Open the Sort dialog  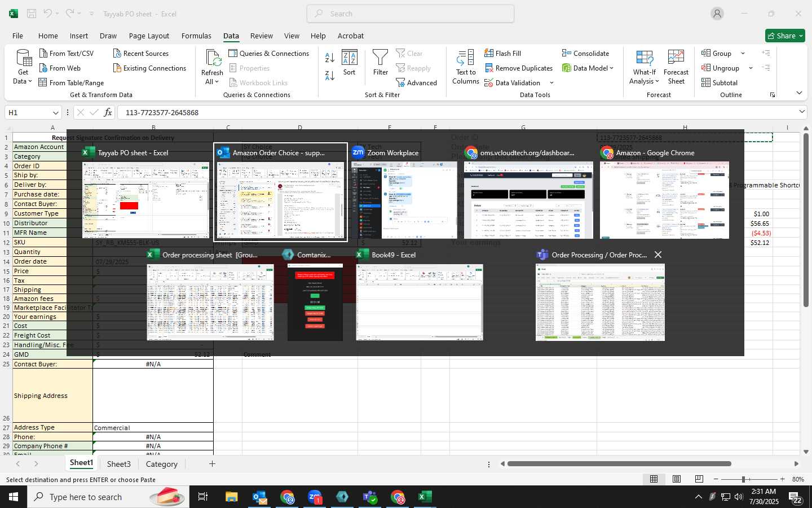point(350,63)
